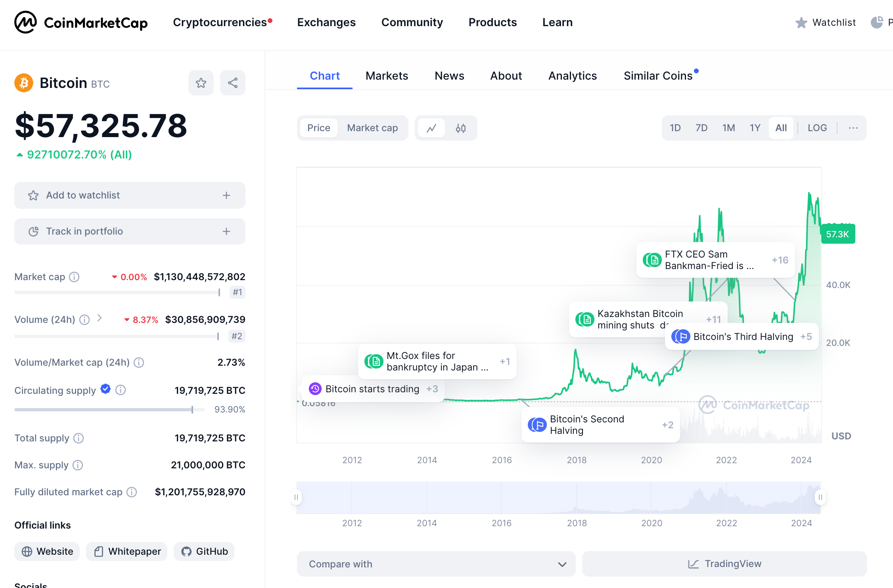893x588 pixels.
Task: Switch to the Analytics tab
Action: coord(573,76)
